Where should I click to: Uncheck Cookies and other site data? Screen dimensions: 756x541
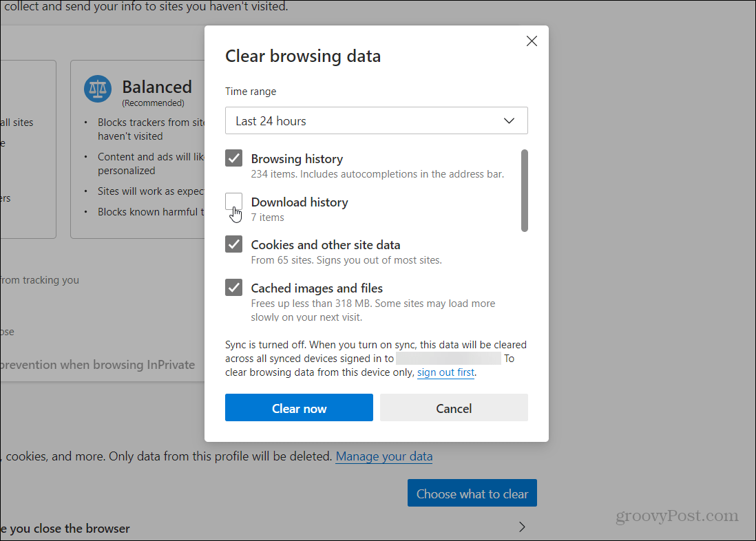234,244
